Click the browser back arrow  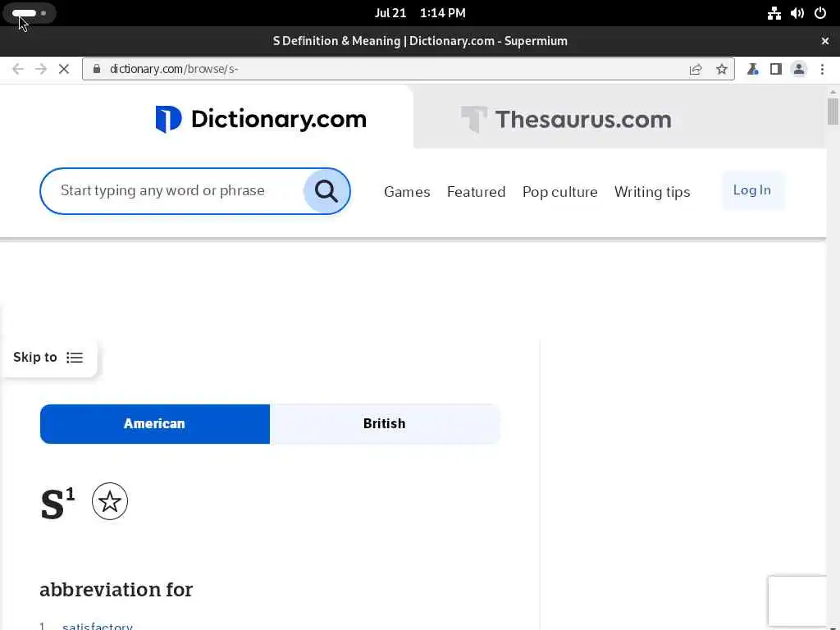point(18,69)
